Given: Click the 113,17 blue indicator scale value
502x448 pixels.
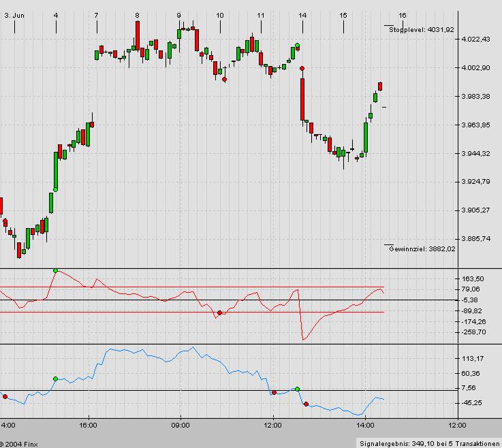Looking at the screenshot, I should click(x=472, y=358).
